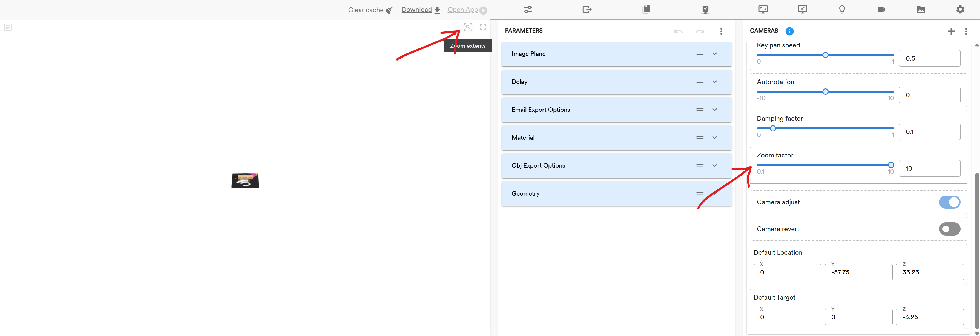This screenshot has width=980, height=336.
Task: Open the image/environment tab icon
Action: (x=921, y=10)
